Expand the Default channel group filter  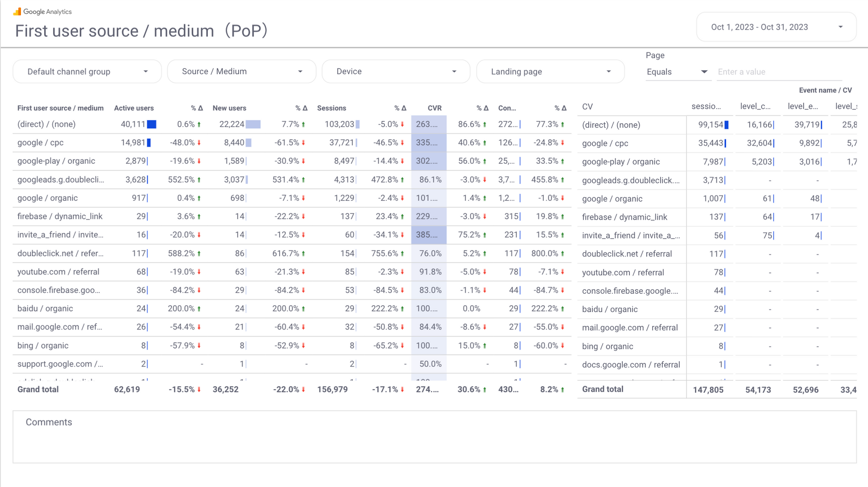click(x=87, y=71)
